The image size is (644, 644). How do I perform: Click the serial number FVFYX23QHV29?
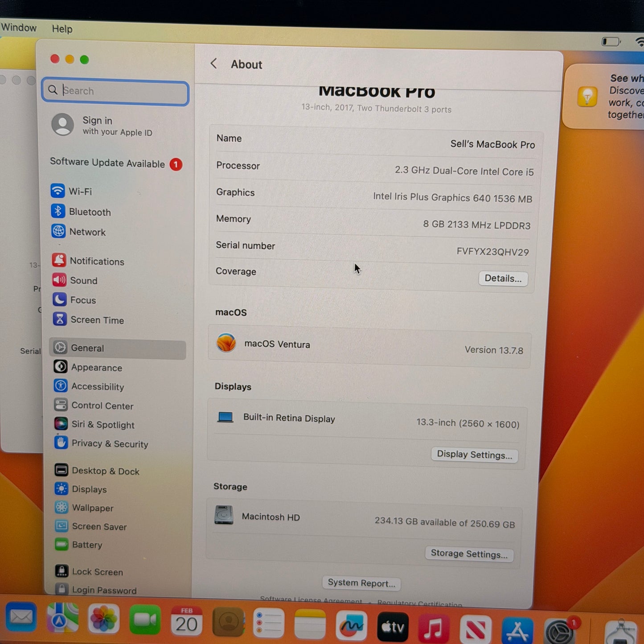click(x=492, y=252)
